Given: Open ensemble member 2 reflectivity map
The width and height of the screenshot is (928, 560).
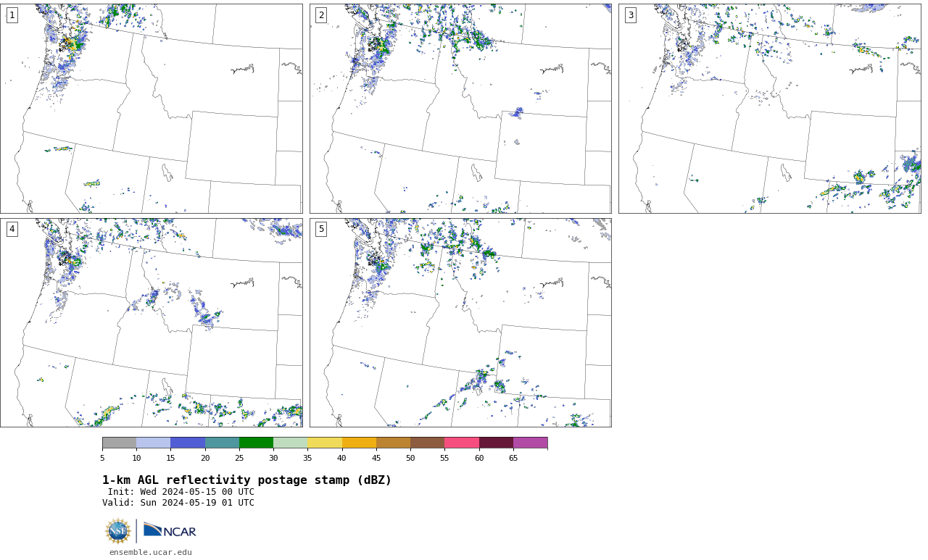Looking at the screenshot, I should (x=460, y=109).
